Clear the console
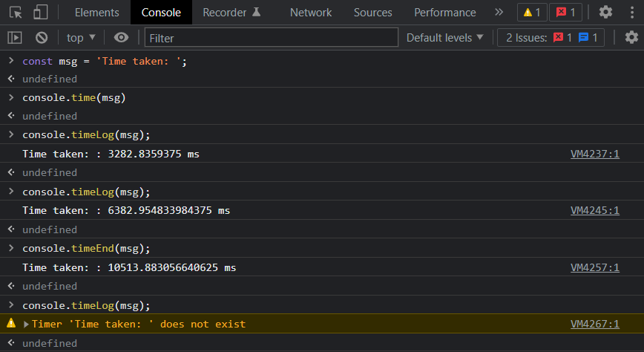This screenshot has width=644, height=352. tap(42, 38)
